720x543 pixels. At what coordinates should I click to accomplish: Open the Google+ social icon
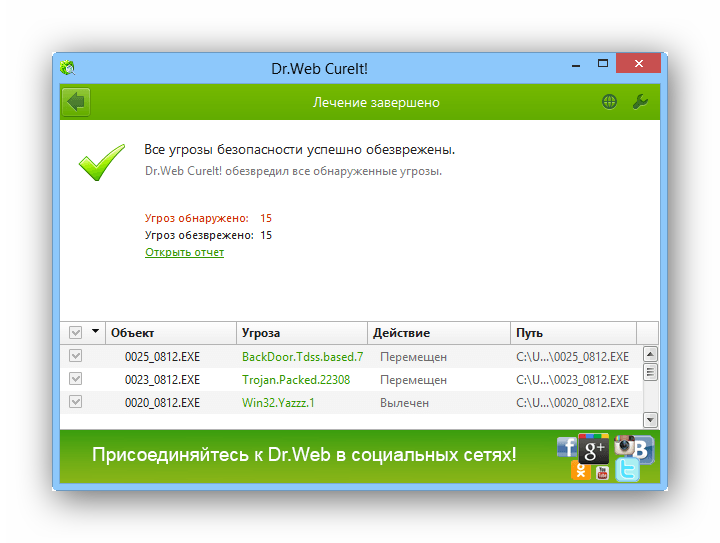pyautogui.click(x=594, y=449)
